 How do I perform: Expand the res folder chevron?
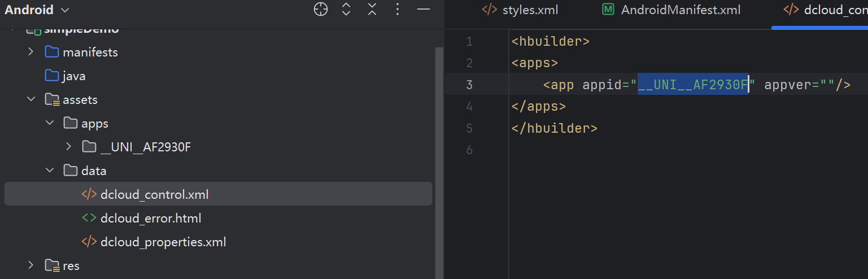(x=31, y=265)
